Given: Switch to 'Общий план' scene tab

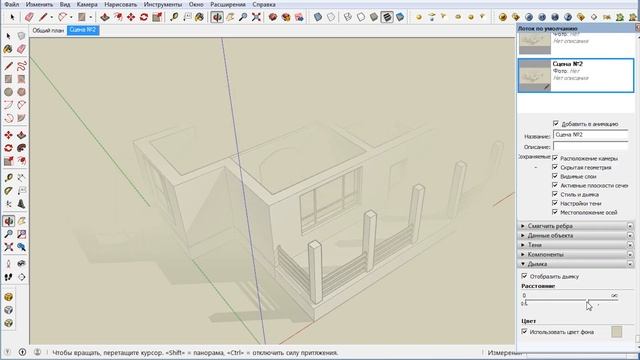Looking at the screenshot, I should (x=48, y=30).
